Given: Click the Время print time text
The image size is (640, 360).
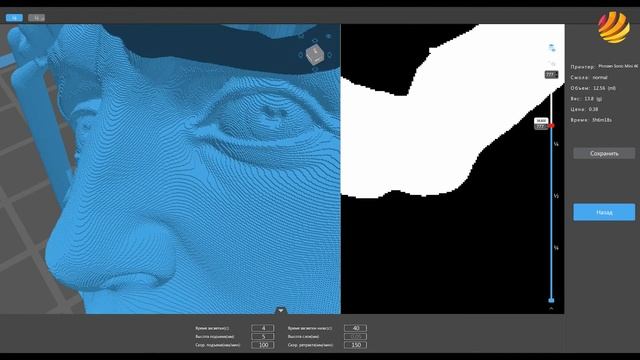Looking at the screenshot, I should point(591,120).
